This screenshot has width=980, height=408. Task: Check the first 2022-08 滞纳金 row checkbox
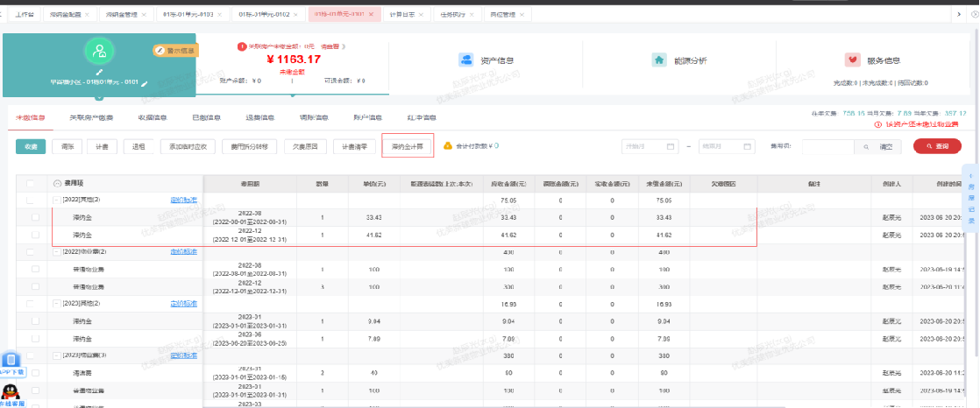point(36,217)
